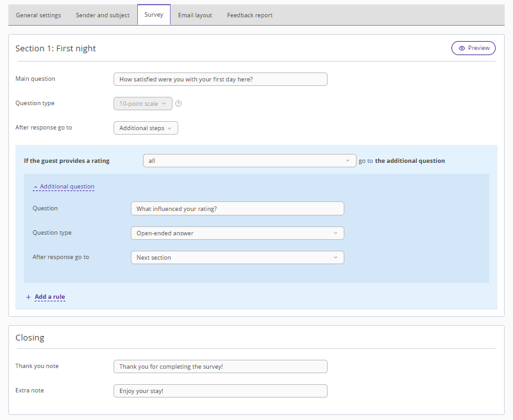Click the Extra note input field

220,391
